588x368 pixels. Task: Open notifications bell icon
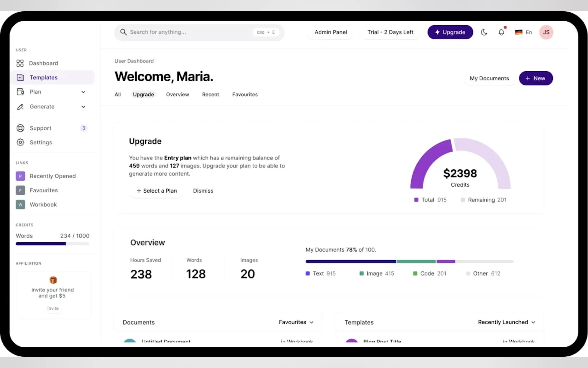[x=501, y=32]
